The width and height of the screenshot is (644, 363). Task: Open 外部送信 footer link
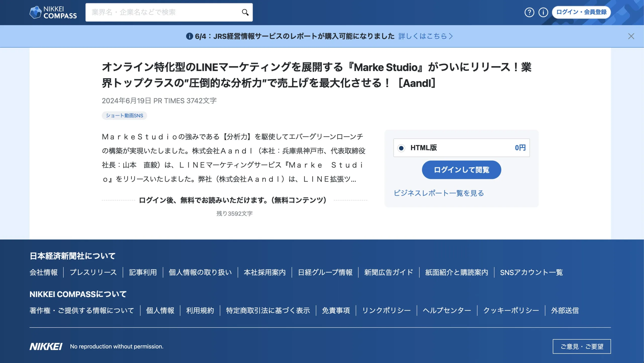coord(565,310)
